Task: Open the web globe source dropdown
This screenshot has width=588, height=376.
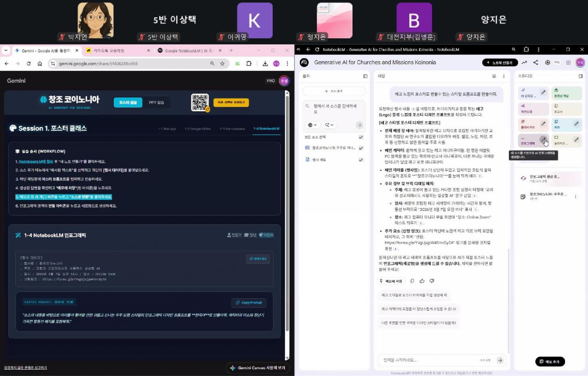Action: (x=312, y=125)
